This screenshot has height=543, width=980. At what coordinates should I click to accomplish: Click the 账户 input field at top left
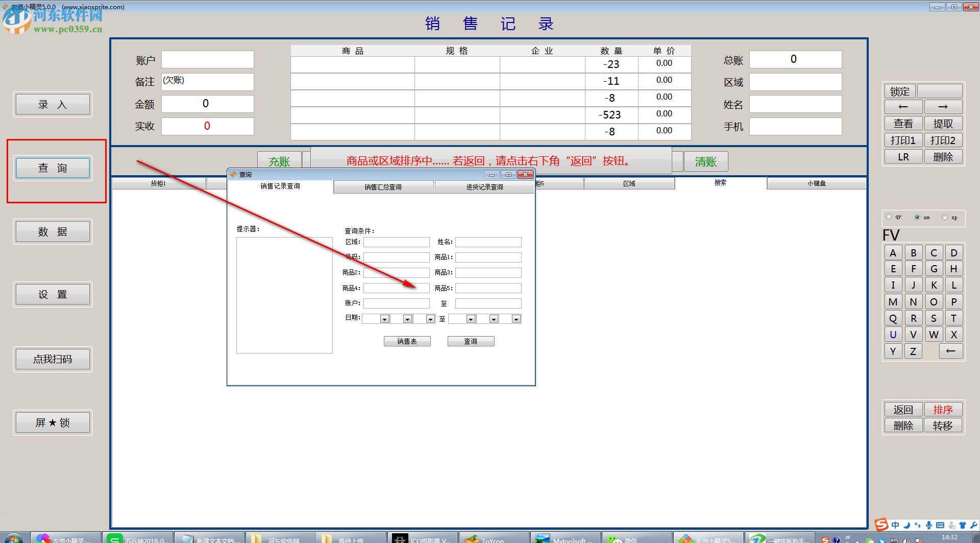[x=207, y=59]
